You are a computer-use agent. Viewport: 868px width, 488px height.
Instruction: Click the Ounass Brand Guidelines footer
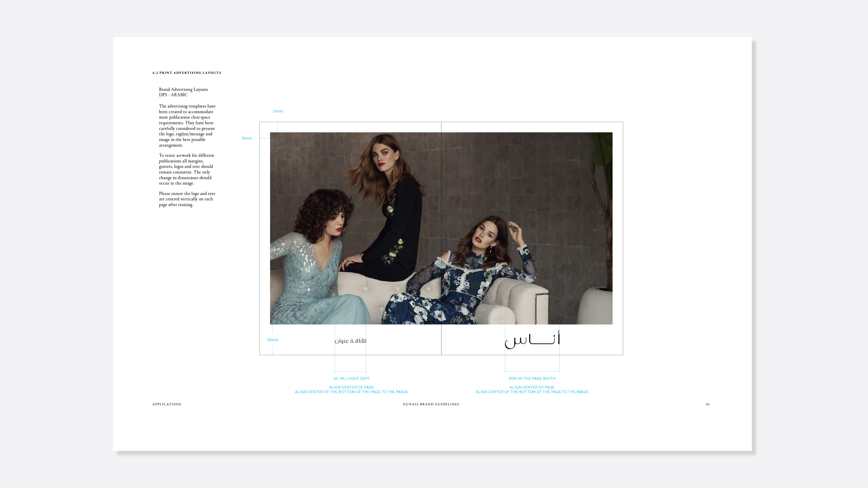431,404
